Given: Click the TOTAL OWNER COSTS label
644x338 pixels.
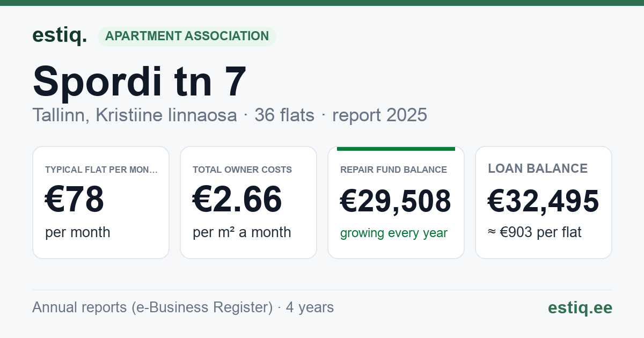Looking at the screenshot, I should point(242,170).
